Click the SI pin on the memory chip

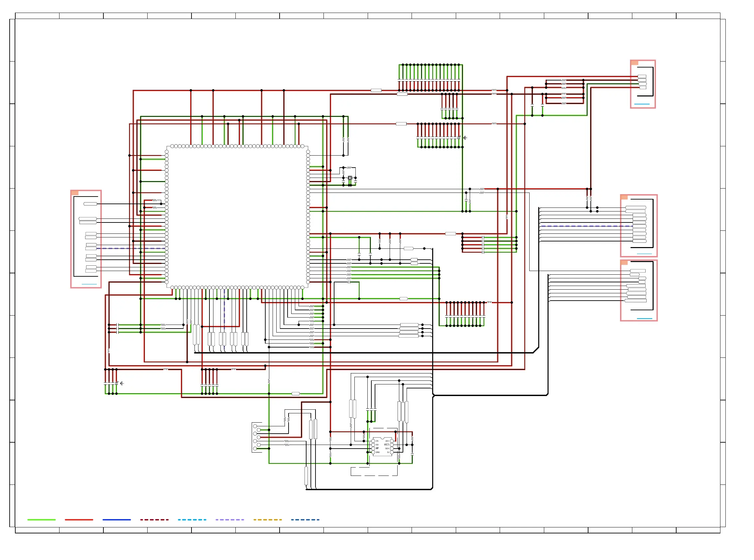pyautogui.click(x=392, y=452)
